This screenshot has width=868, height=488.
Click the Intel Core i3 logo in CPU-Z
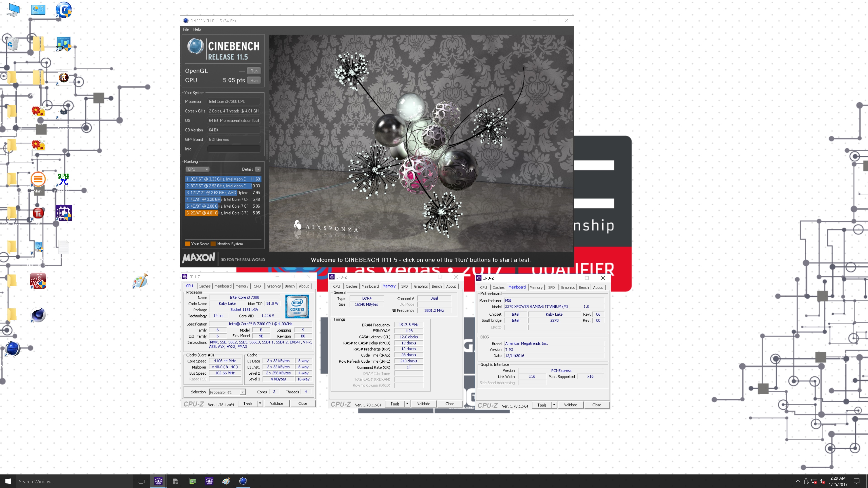coord(297,307)
